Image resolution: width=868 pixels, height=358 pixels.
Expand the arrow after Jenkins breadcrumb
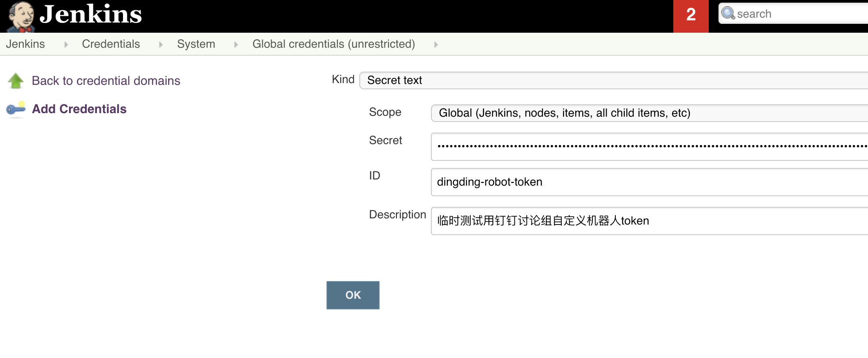click(66, 45)
